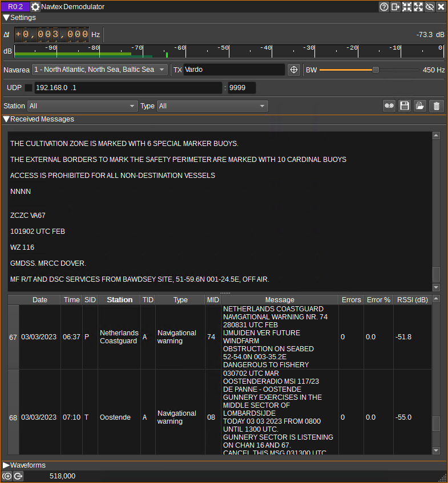Adjust the BW bandwidth slider handle
Image resolution: width=448 pixels, height=483 pixels.
pyautogui.click(x=376, y=70)
